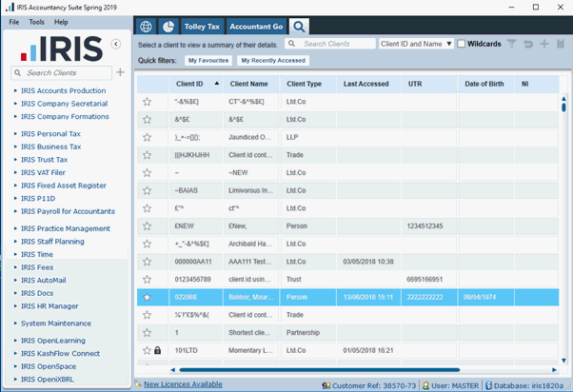Screen dimensions: 573x392
Task: Select the Limivorous client name cell
Action: [x=250, y=190]
